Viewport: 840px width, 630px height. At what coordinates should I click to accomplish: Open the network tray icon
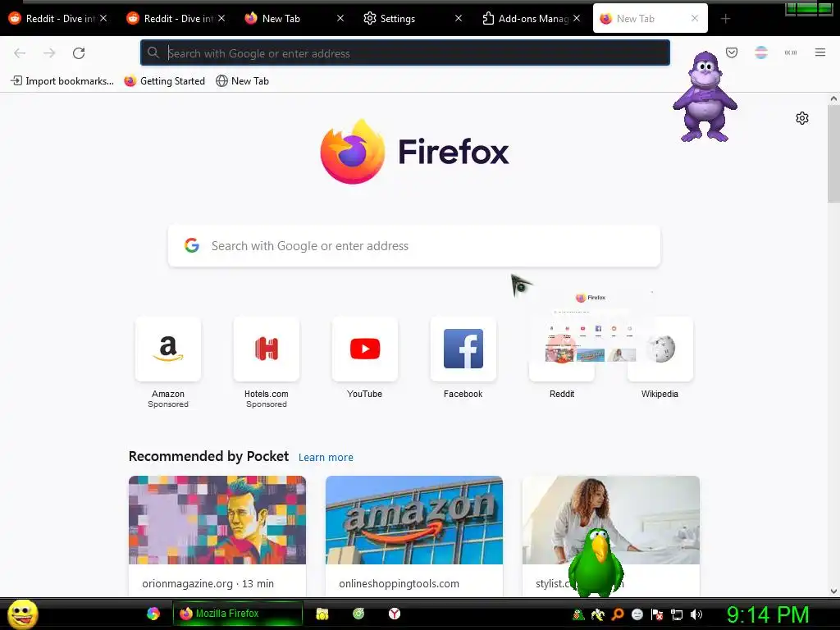677,614
